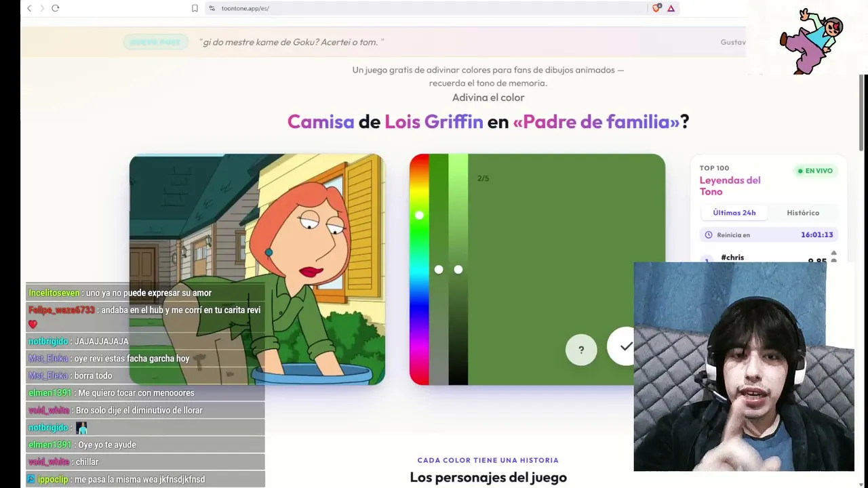Adjust the saturation slider handle
The height and width of the screenshot is (488, 868).
pyautogui.click(x=439, y=270)
